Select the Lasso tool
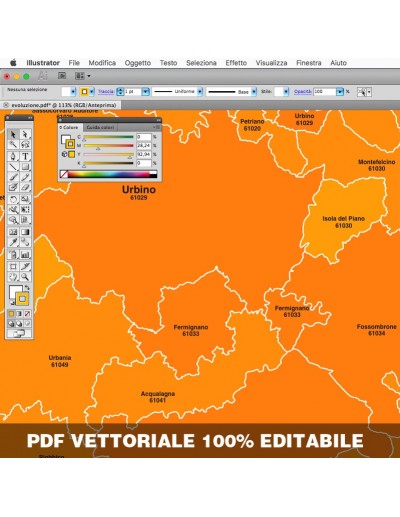The width and height of the screenshot is (400, 517). point(25,144)
